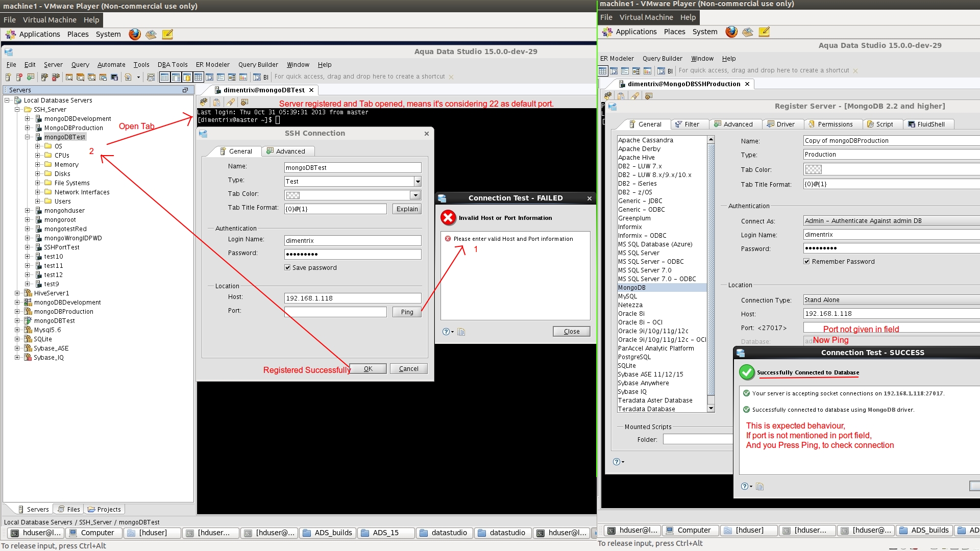Click Cancel in SSH Connection dialog

[x=408, y=368]
